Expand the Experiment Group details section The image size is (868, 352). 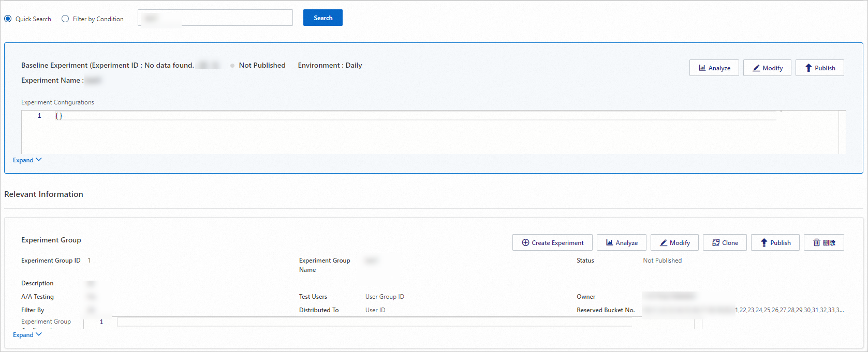[27, 335]
